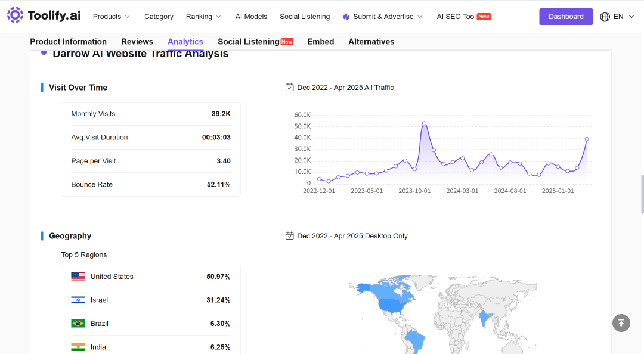The height and width of the screenshot is (354, 644).
Task: Expand the Products dropdown menu
Action: (112, 17)
